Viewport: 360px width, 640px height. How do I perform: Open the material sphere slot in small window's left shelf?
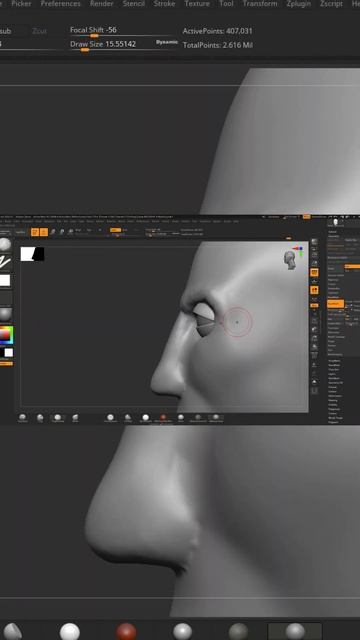(x=5, y=315)
